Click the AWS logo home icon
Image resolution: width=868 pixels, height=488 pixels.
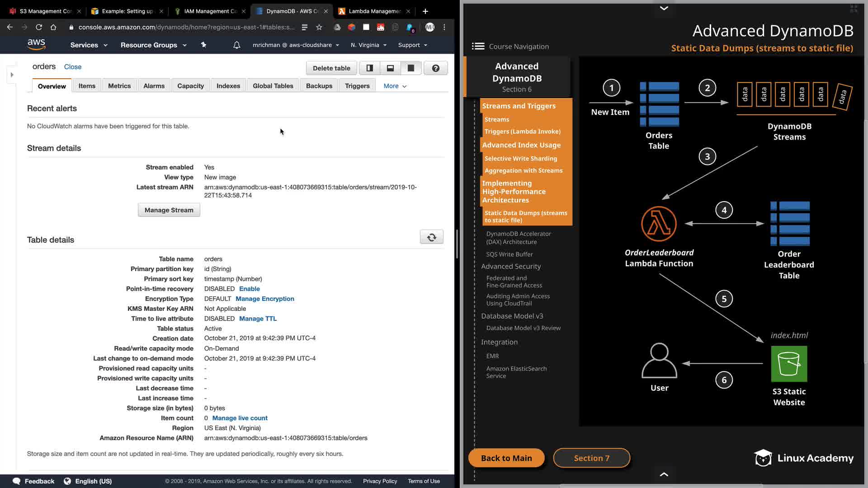point(36,44)
